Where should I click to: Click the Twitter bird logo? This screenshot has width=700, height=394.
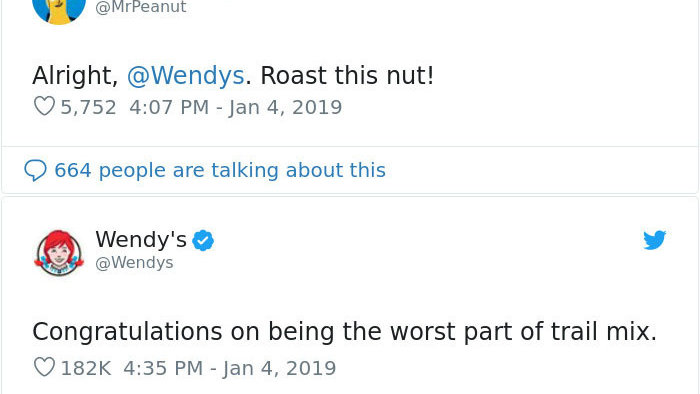click(x=654, y=240)
